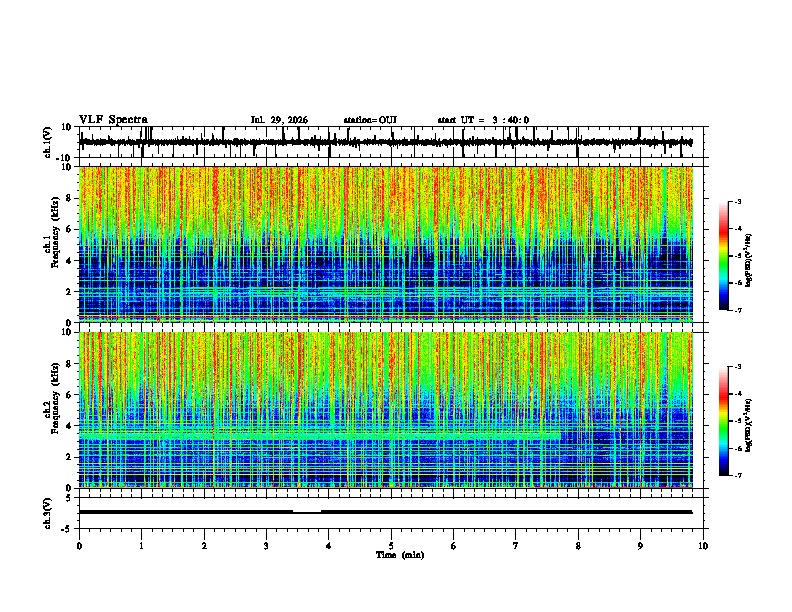This screenshot has height=612, width=792.
Task: Click the date "Jul. 29, 2026"
Action: click(279, 120)
